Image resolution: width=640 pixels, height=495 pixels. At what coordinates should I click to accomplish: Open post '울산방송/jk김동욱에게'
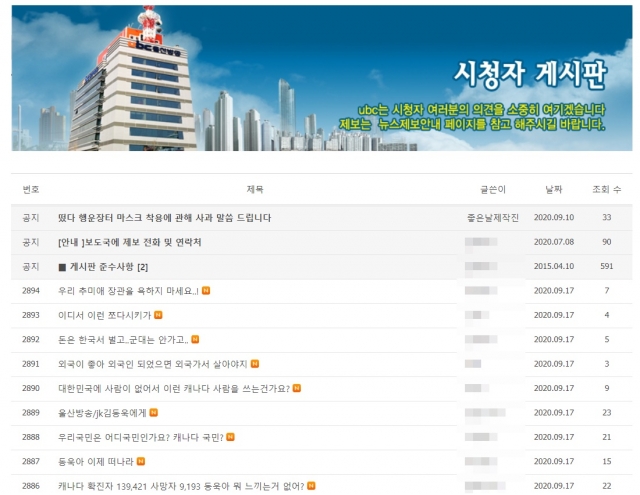(x=102, y=413)
